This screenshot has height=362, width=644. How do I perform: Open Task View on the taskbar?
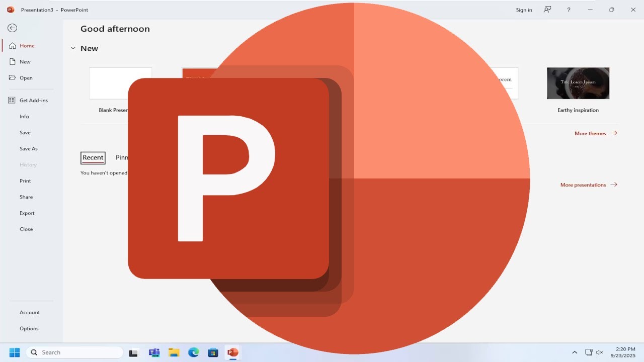pos(133,353)
